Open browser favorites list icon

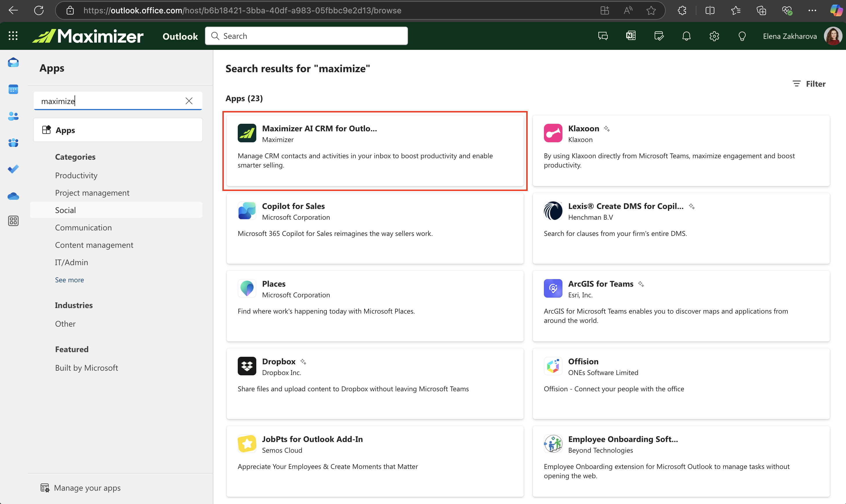[736, 10]
